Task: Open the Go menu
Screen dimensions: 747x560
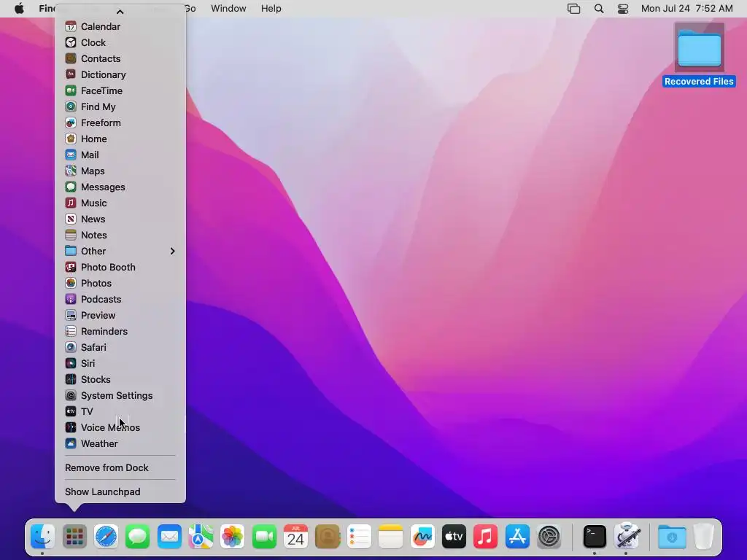Action: pos(190,9)
